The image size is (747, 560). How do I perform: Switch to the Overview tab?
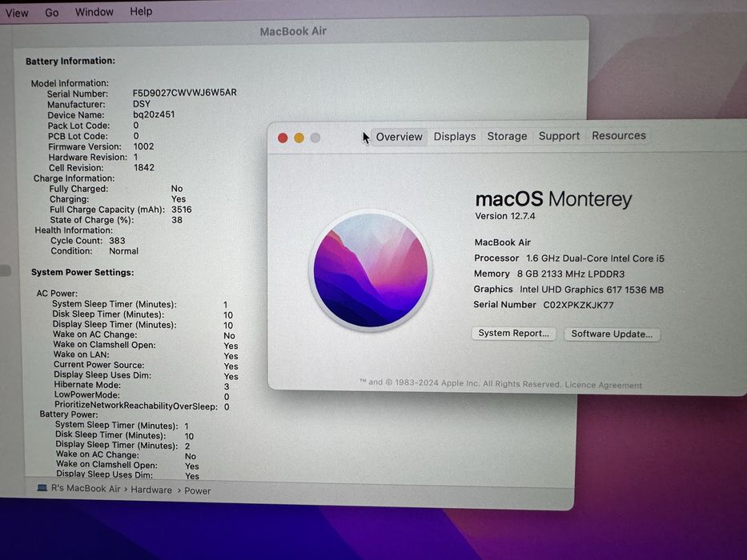(x=399, y=137)
